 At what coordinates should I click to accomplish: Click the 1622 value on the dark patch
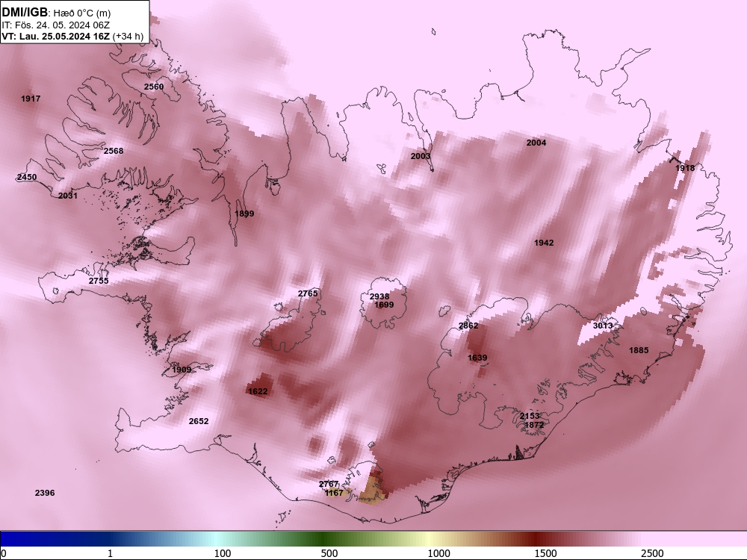pos(258,391)
